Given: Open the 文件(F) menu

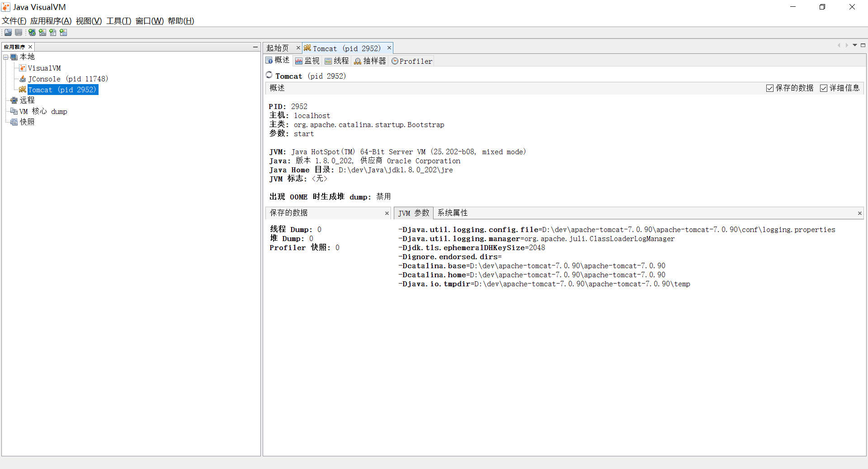Looking at the screenshot, I should tap(14, 21).
